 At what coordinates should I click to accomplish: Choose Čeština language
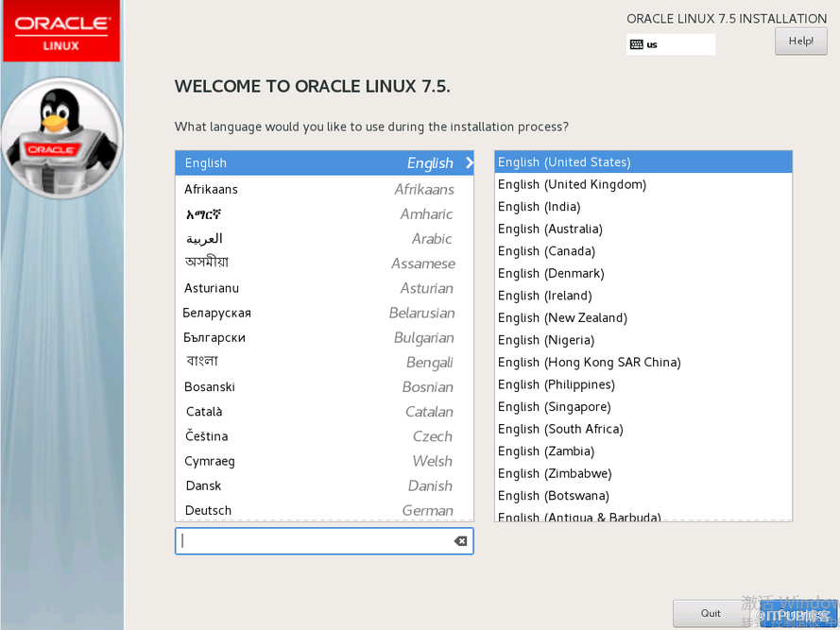[x=324, y=436]
